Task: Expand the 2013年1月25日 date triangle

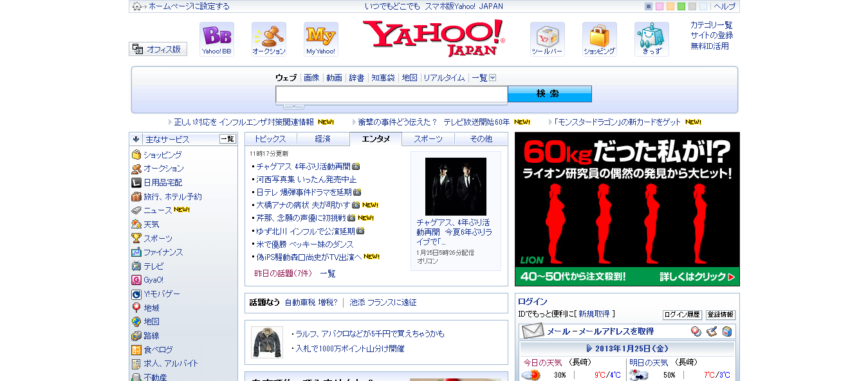Action: (589, 348)
